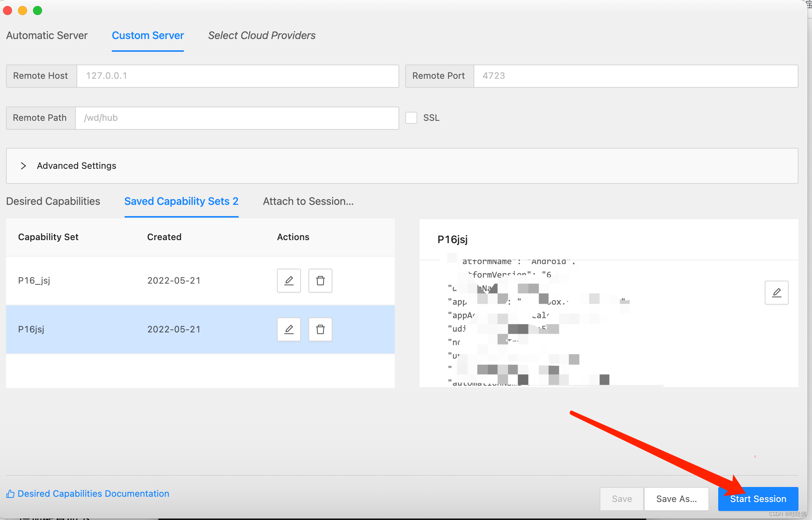812x520 pixels.
Task: Switch to Automatic Server tab
Action: pyautogui.click(x=47, y=36)
